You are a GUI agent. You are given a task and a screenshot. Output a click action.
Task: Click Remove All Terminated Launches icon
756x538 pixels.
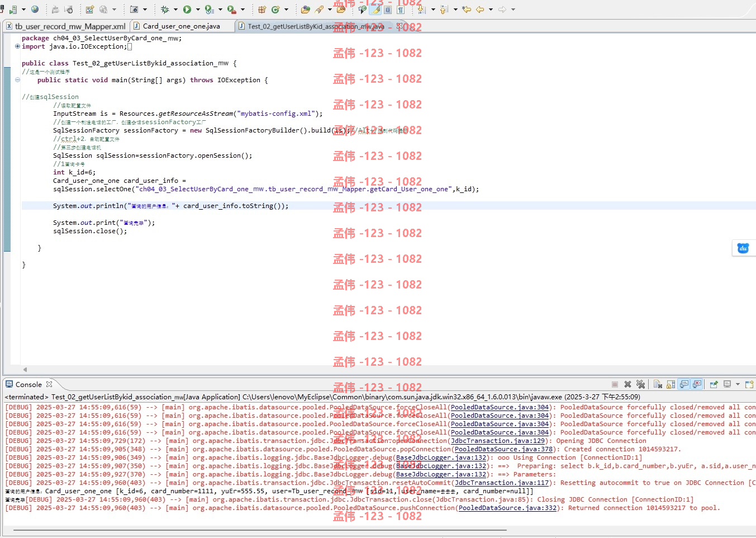click(x=640, y=384)
